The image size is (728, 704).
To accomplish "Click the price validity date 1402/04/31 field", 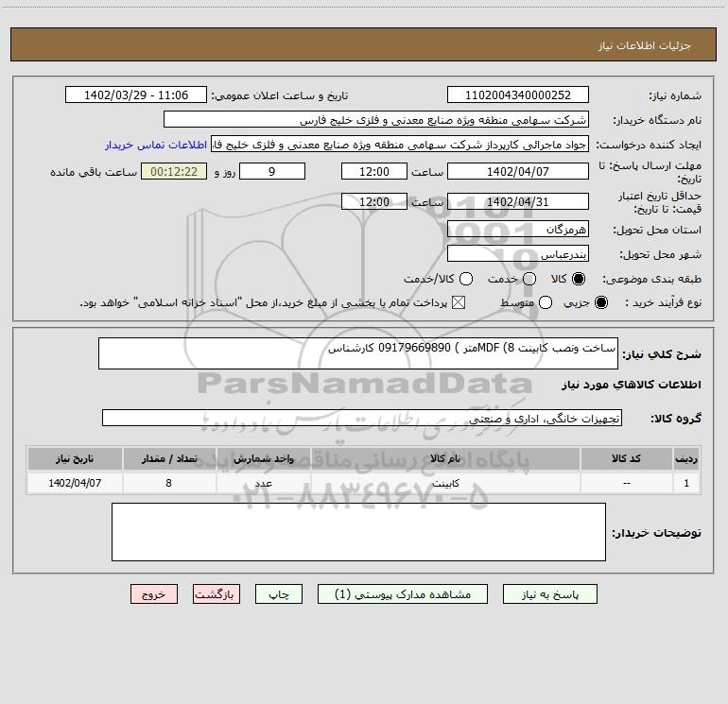I will pyautogui.click(x=518, y=201).
